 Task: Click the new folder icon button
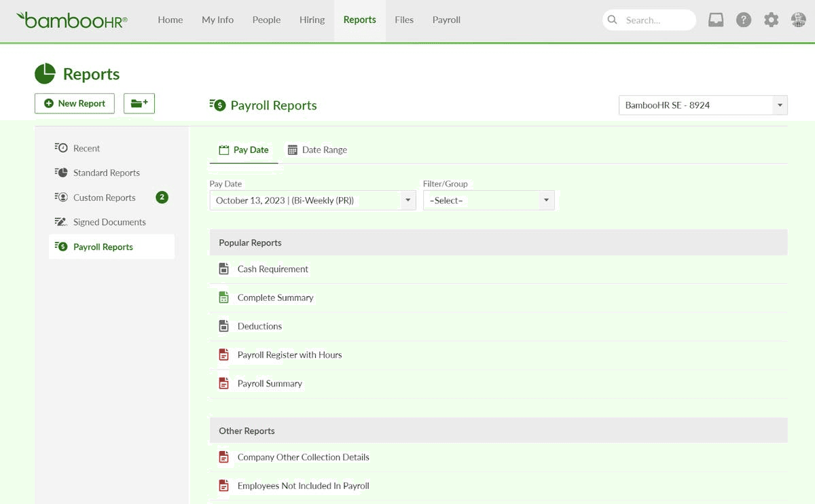pos(139,103)
